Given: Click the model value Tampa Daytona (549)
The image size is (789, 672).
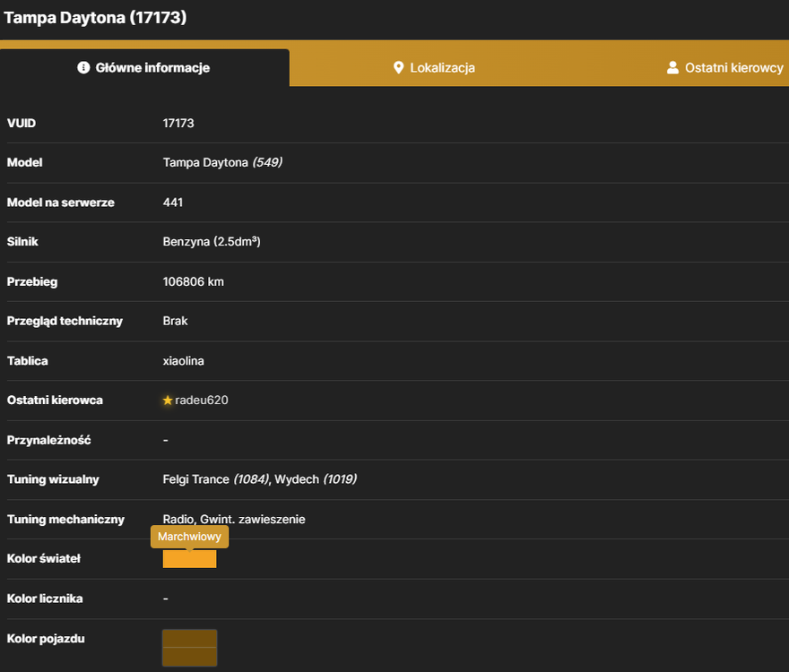Looking at the screenshot, I should 222,162.
